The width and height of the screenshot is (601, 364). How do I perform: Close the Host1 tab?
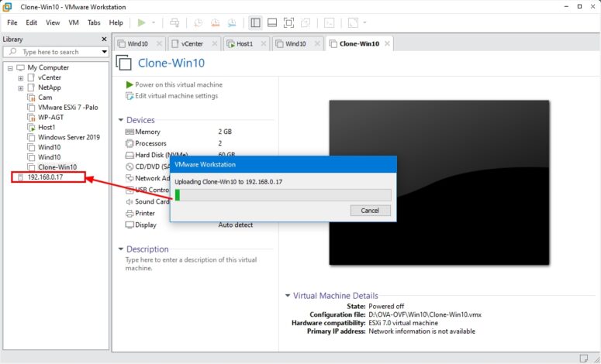click(x=264, y=43)
